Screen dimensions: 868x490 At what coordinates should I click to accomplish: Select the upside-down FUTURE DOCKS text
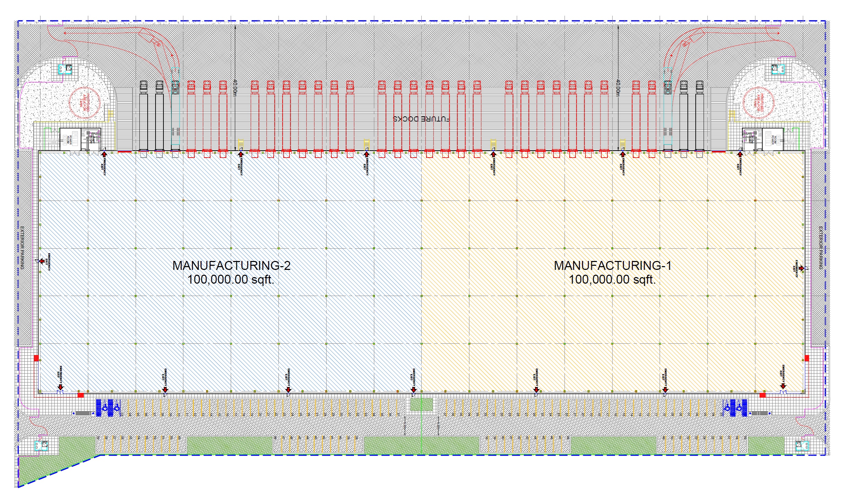point(421,119)
